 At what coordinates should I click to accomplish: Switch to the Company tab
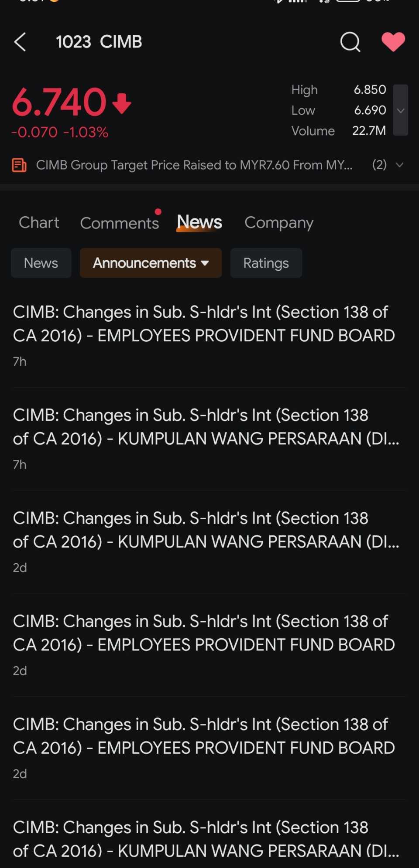click(279, 223)
